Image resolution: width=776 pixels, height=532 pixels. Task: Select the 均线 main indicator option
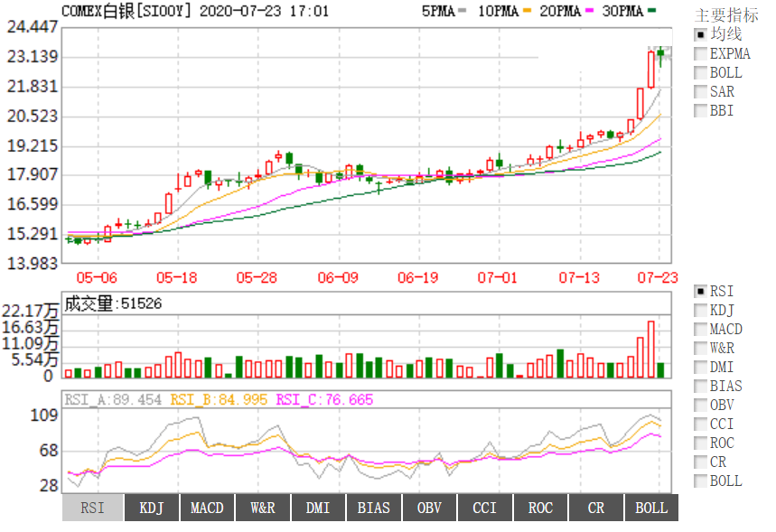pyautogui.click(x=700, y=34)
